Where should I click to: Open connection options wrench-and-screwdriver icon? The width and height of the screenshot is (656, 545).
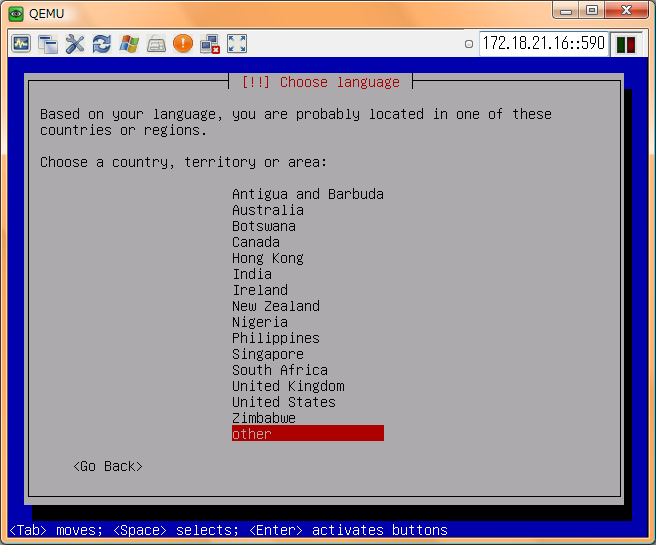tap(75, 43)
